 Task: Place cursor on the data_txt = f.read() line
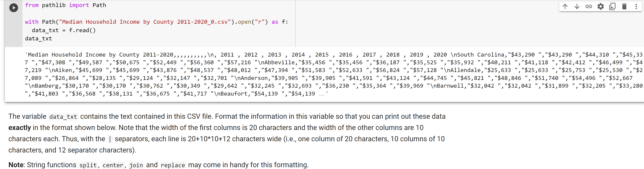click(64, 30)
